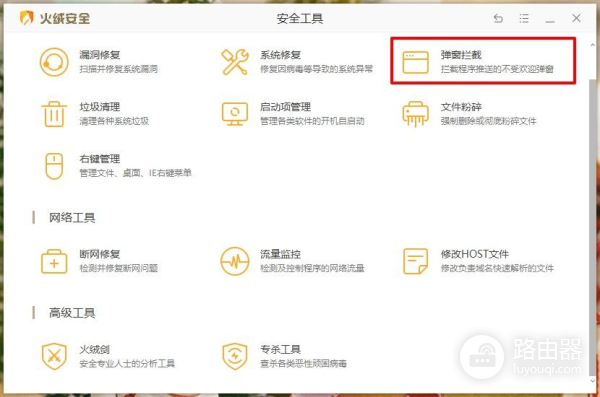Open the main menu list icon
This screenshot has height=397, width=600.
point(524,18)
